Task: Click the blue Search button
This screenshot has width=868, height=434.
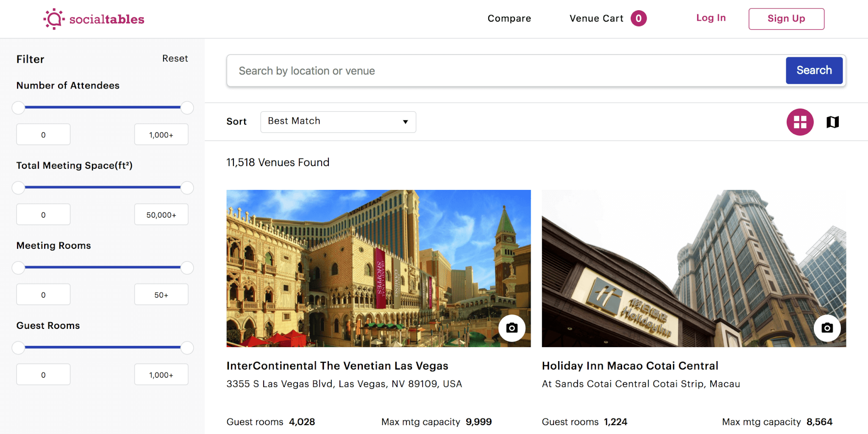Action: [814, 70]
